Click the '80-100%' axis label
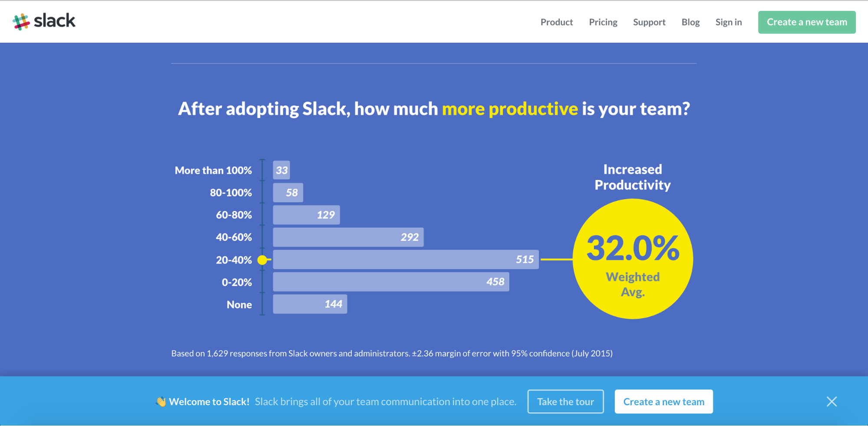The height and width of the screenshot is (426, 868). coord(231,193)
